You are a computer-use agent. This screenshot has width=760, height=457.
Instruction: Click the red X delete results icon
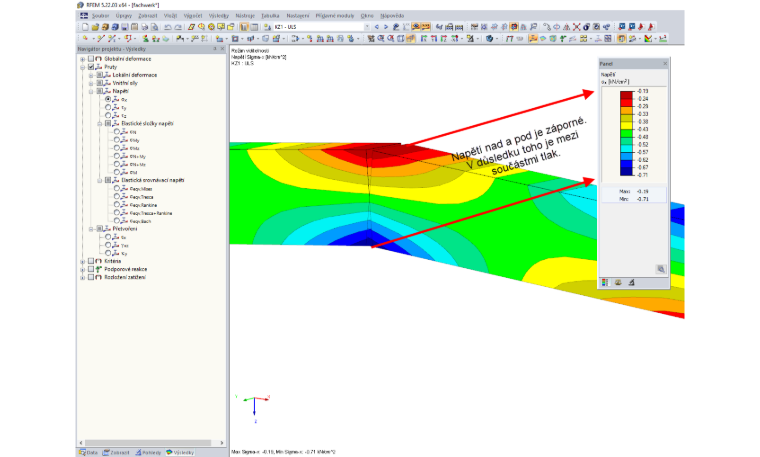click(x=576, y=27)
